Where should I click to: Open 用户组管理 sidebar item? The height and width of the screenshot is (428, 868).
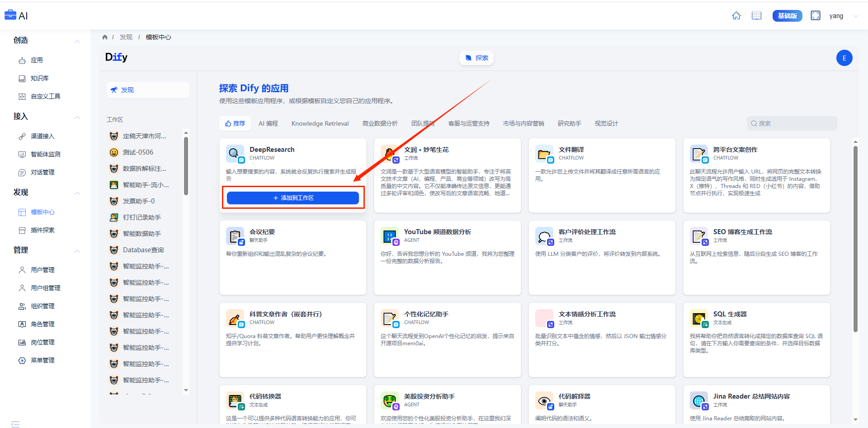point(45,288)
